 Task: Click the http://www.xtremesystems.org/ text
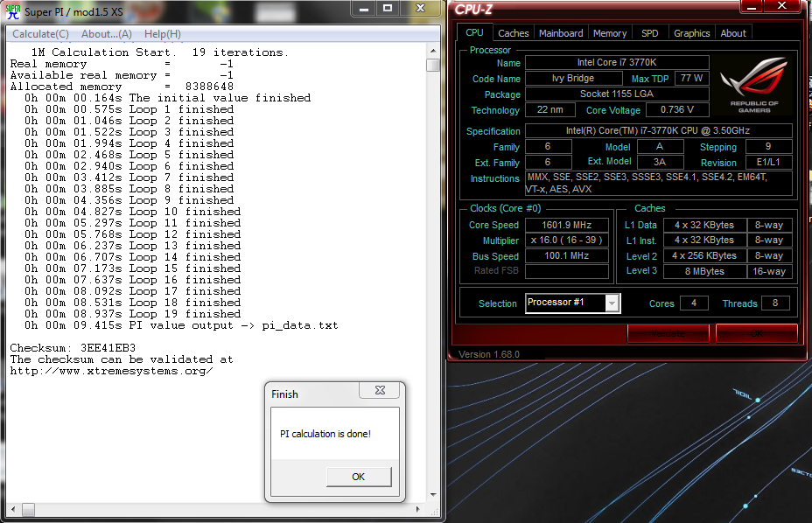[111, 371]
